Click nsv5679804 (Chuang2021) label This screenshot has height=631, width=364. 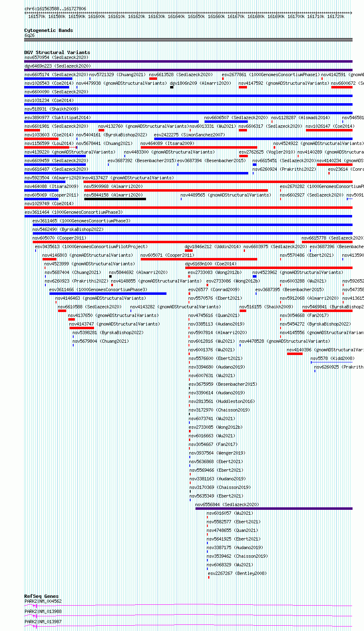click(x=101, y=341)
